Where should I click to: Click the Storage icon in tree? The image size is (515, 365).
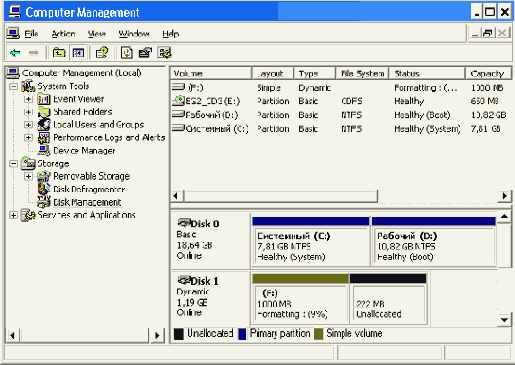click(x=28, y=163)
